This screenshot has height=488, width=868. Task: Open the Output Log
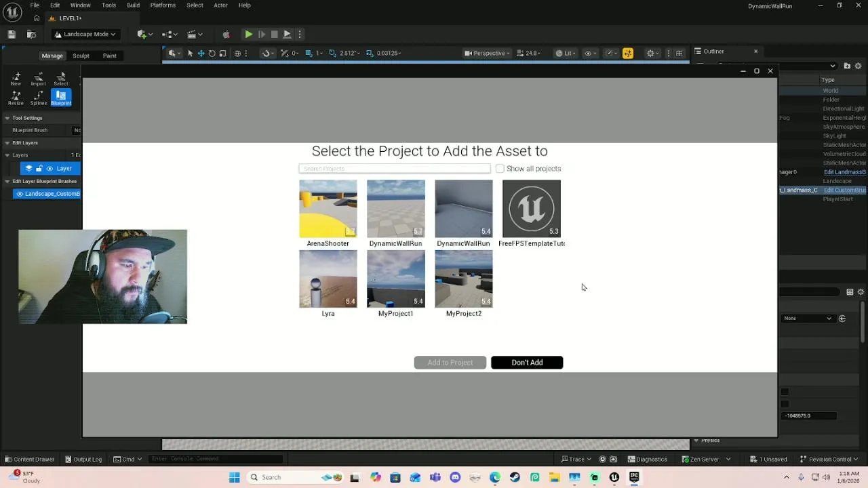click(x=83, y=459)
